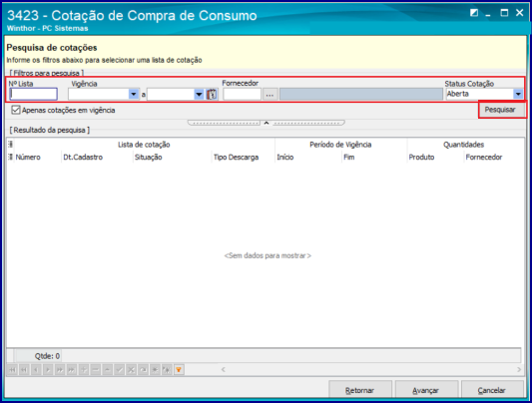
Task: Open the Vigência calendar period icon
Action: 212,94
